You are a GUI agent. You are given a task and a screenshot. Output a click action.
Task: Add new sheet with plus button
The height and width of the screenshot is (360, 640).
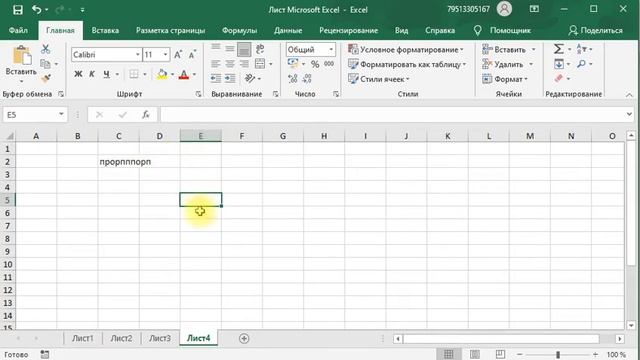[x=244, y=338]
